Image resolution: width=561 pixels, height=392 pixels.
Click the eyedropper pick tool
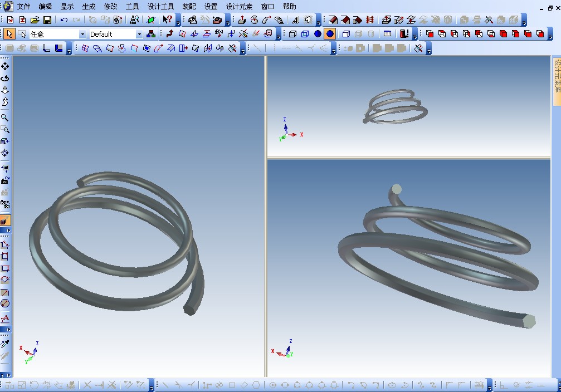point(5,344)
